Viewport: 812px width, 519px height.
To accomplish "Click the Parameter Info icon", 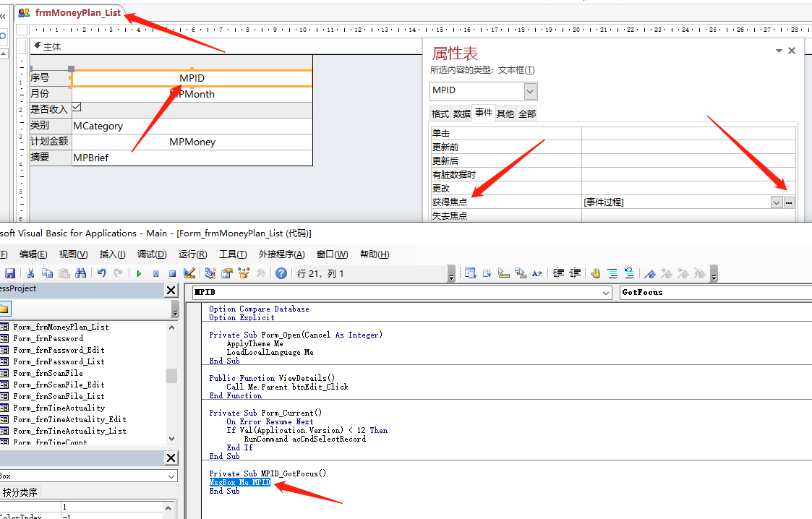I will [521, 273].
